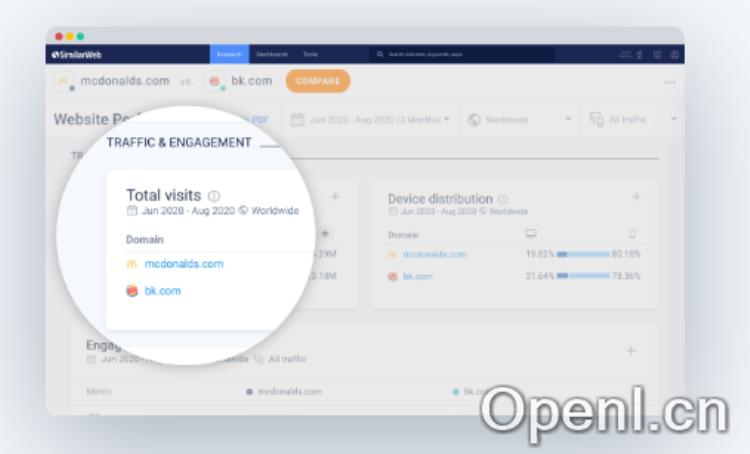Click the orange COMPARE button

tap(318, 81)
